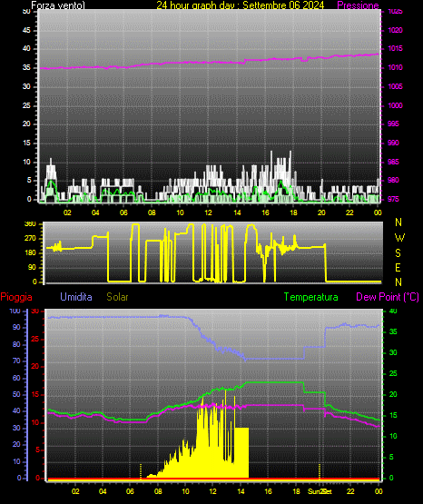423x504 pixels.
Task: Click the "1020" pressure axis value
Action: point(395,30)
